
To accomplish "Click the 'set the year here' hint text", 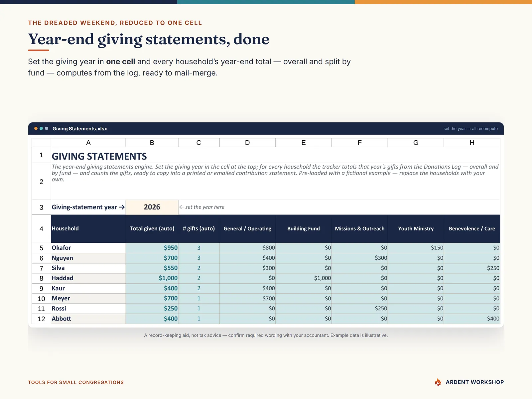I will (x=202, y=207).
